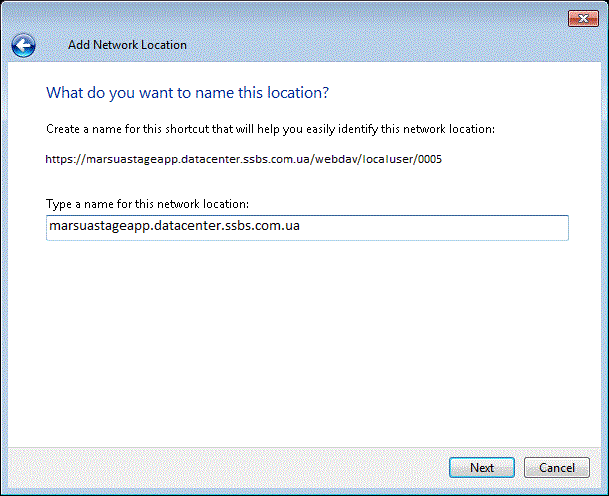Viewport: 609px width, 496px height.
Task: Close the Add Network Location wizard
Action: [583, 18]
